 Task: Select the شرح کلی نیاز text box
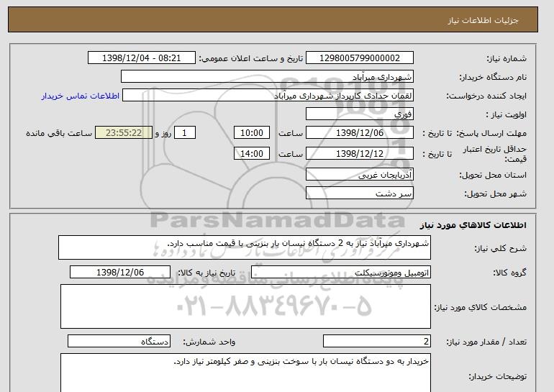[245, 247]
